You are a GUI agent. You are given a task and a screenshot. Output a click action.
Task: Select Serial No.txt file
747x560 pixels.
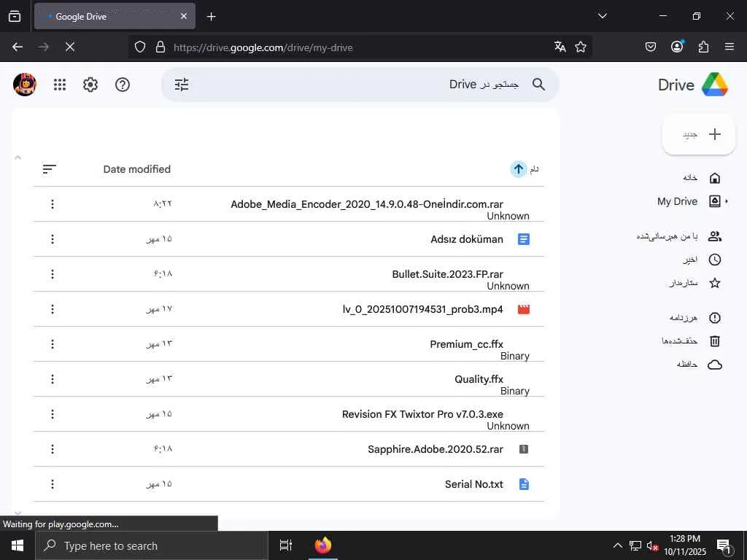(x=289, y=484)
